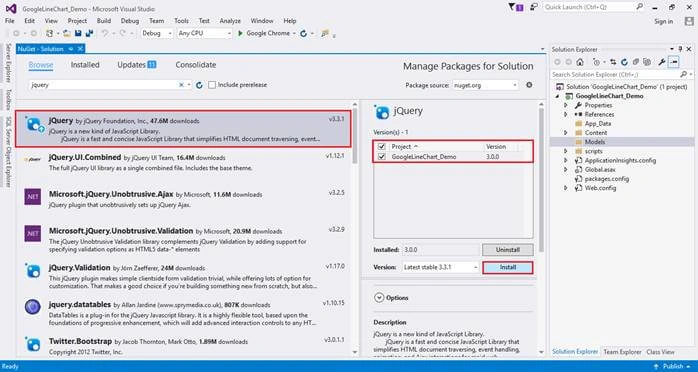Click the Home icon in Solution Explorer
698x372 pixels.
point(580,62)
